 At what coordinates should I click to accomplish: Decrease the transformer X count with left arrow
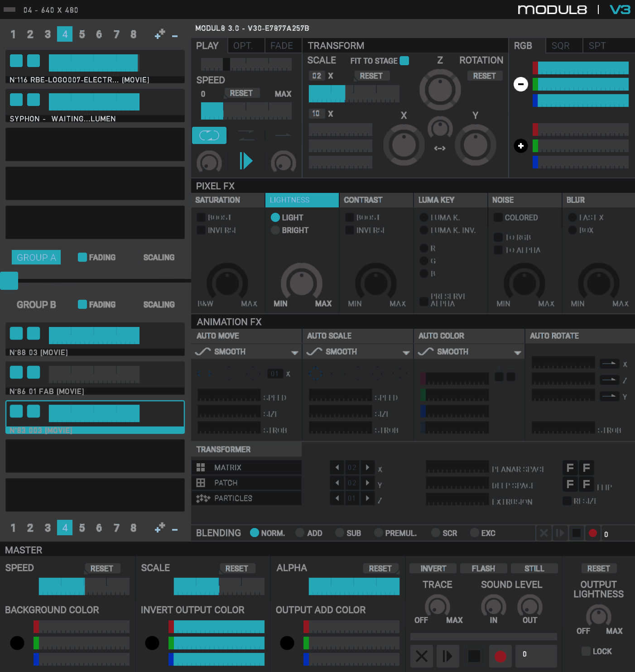point(337,467)
